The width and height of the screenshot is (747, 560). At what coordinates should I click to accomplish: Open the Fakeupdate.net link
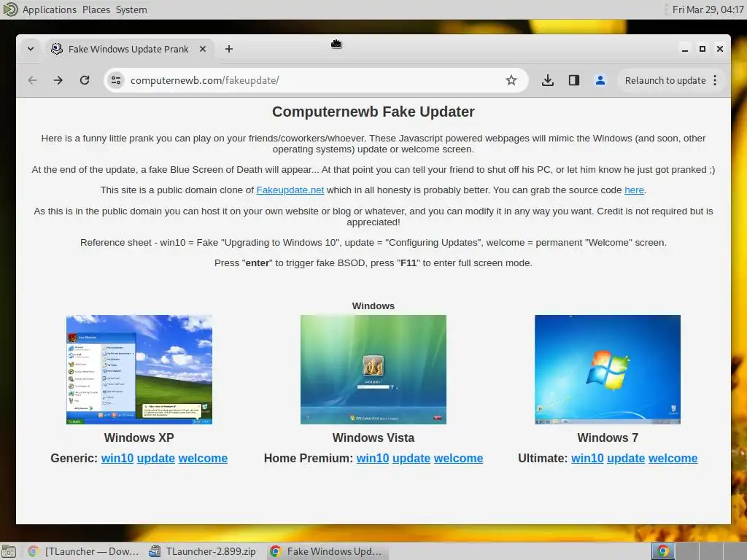coord(290,190)
